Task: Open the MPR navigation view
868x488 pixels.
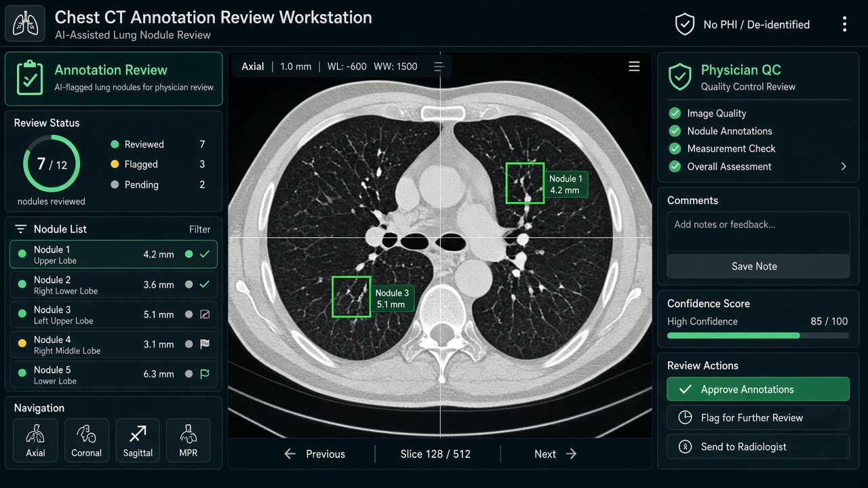Action: click(x=189, y=441)
